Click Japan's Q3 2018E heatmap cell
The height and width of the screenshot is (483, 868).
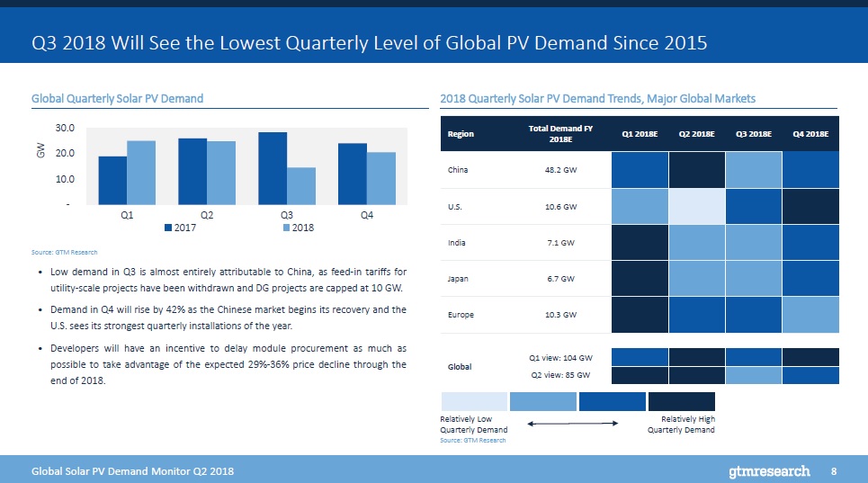754,278
